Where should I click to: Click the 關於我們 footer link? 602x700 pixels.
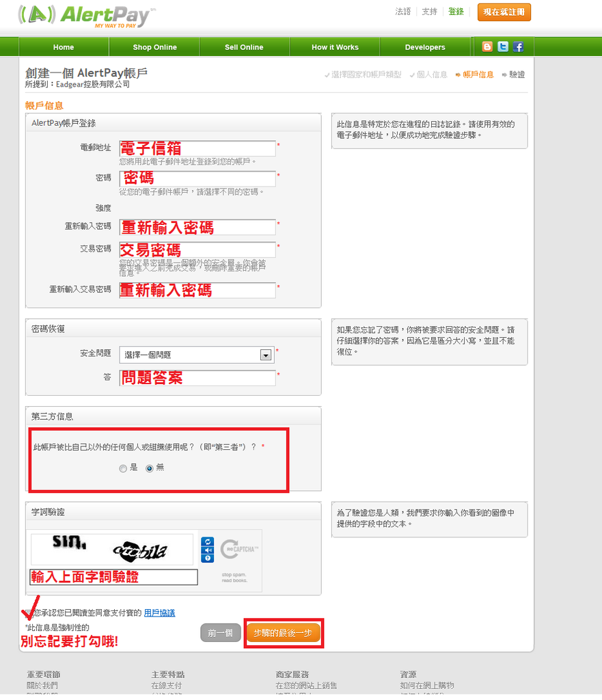click(x=42, y=685)
